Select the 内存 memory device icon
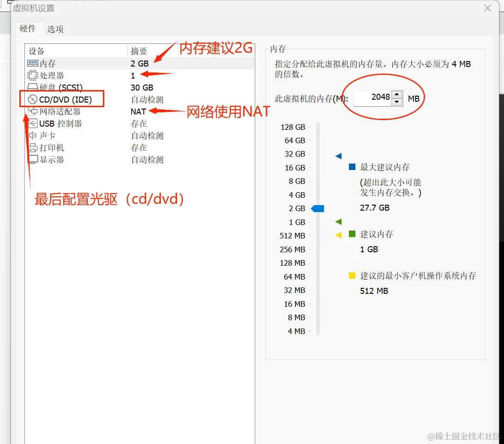Viewport: 504px width, 444px height. (33, 63)
